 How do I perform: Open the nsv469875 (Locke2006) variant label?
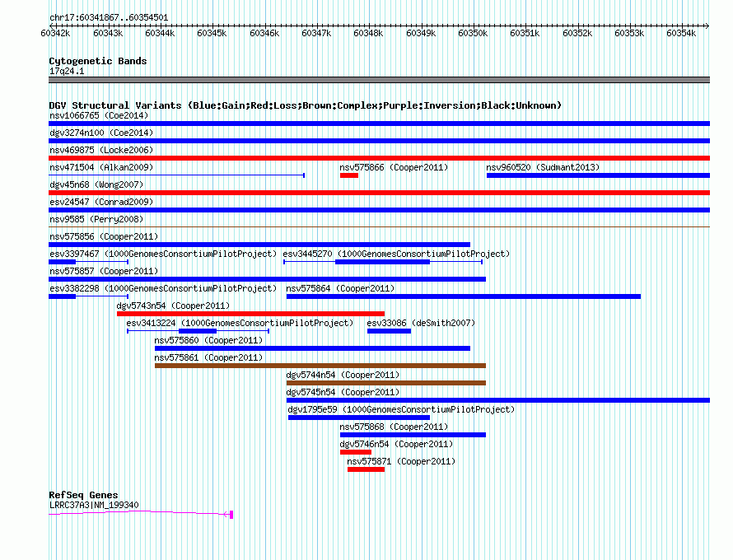[101, 150]
